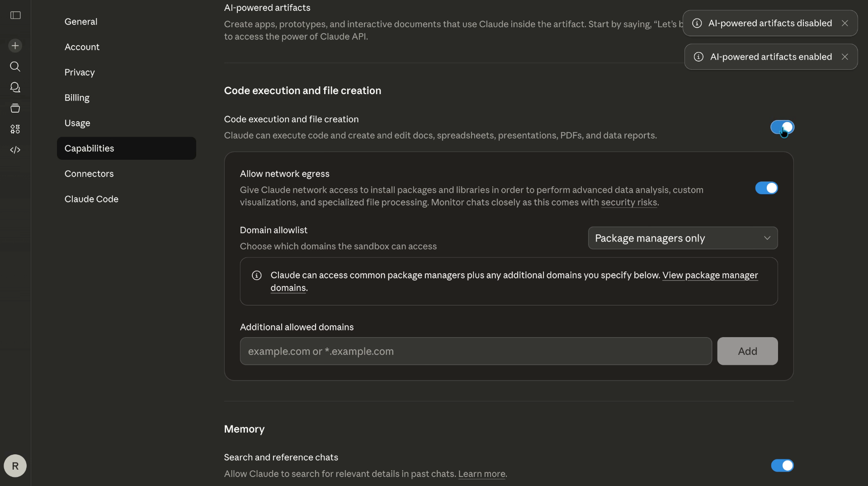Click the Add domain button
The width and height of the screenshot is (868, 486).
[x=747, y=351]
